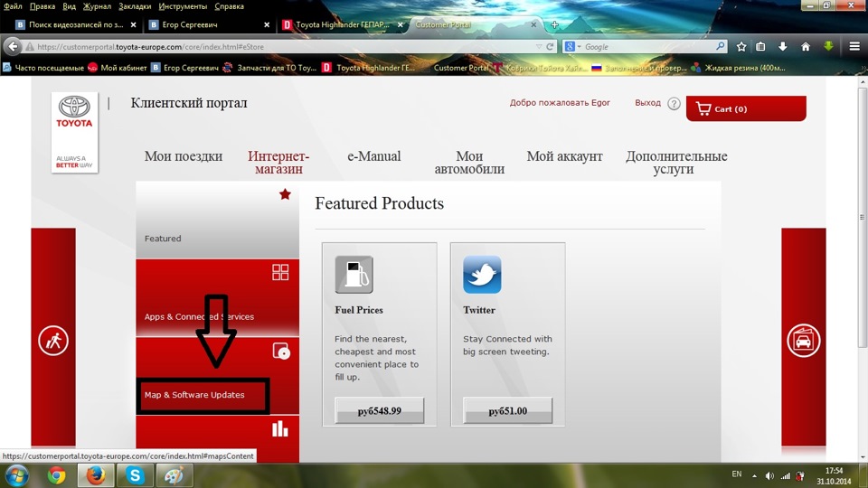Select Apps & Connected Services category
Screen dimensions: 868x488
click(218, 297)
